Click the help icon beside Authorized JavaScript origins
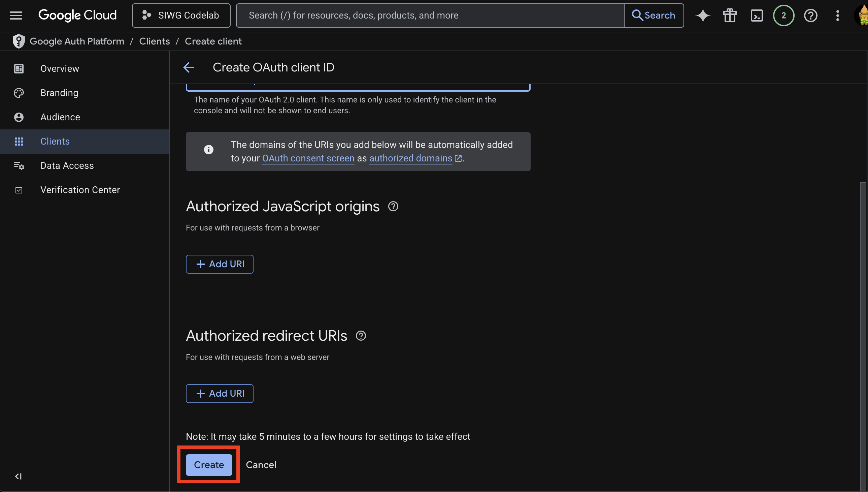 393,206
